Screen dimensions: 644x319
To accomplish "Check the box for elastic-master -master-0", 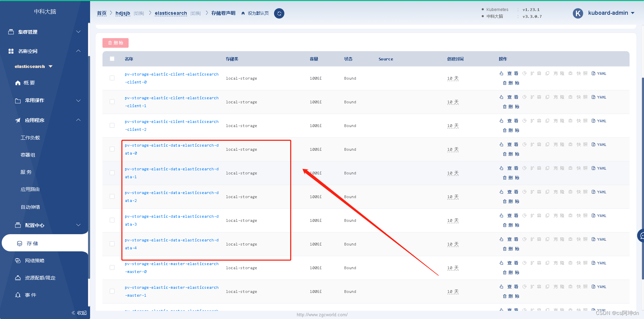I will coord(112,267).
